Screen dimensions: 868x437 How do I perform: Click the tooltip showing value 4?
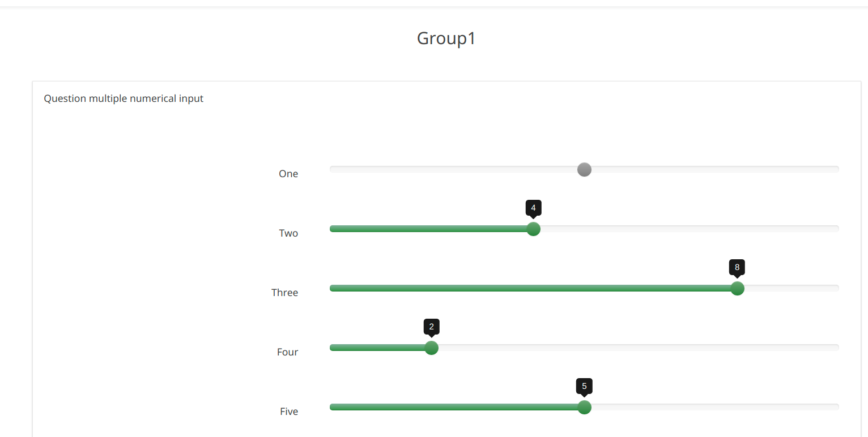tap(533, 208)
